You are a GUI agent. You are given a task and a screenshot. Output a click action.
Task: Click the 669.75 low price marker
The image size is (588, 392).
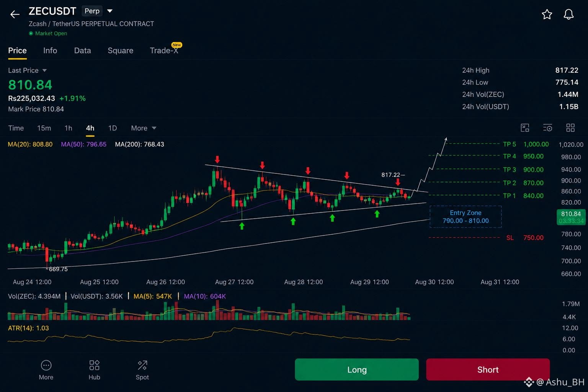58,269
